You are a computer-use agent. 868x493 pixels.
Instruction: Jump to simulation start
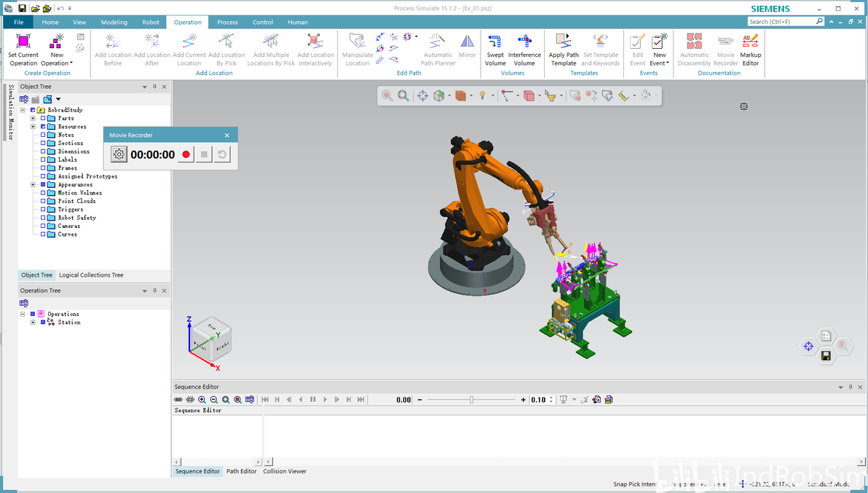tap(265, 400)
